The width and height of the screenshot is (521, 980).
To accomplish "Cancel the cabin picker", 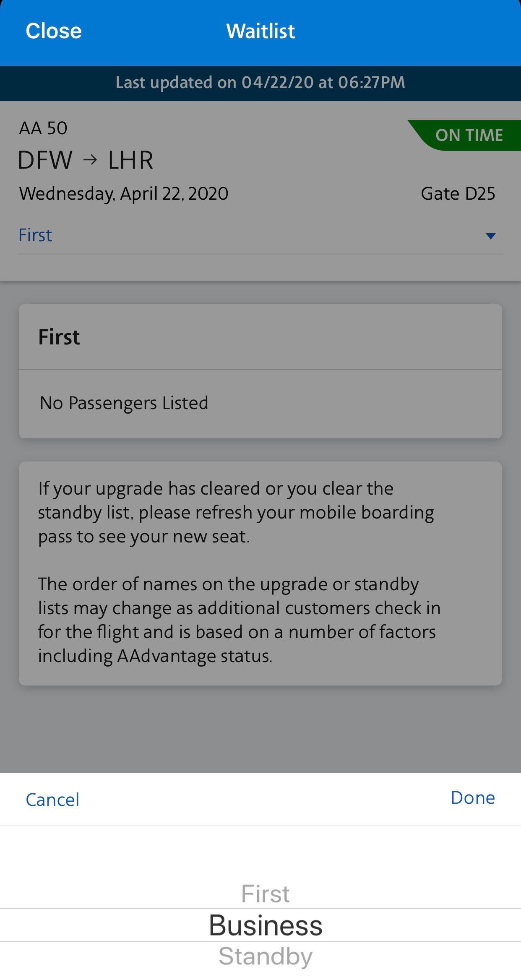I will 52,800.
